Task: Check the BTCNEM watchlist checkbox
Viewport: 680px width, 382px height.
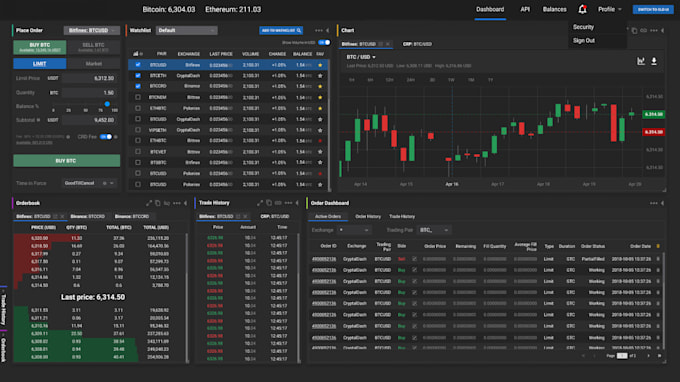Action: (138, 97)
